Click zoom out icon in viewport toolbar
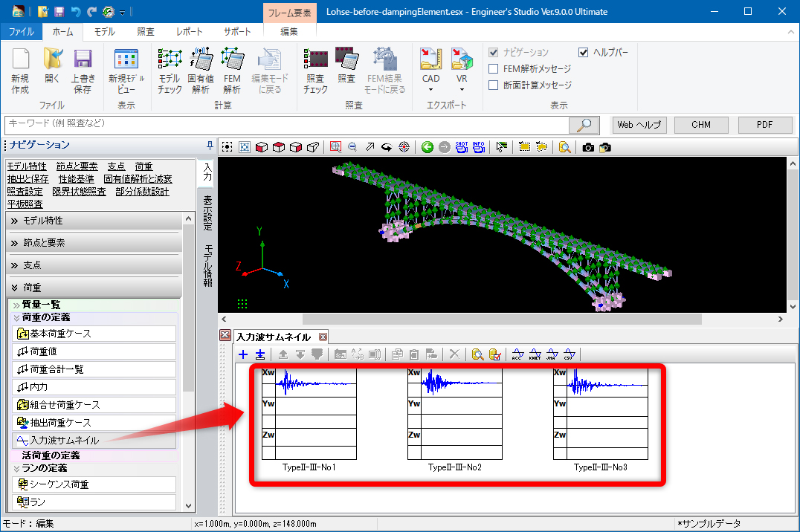The width and height of the screenshot is (800, 532). coord(352,147)
